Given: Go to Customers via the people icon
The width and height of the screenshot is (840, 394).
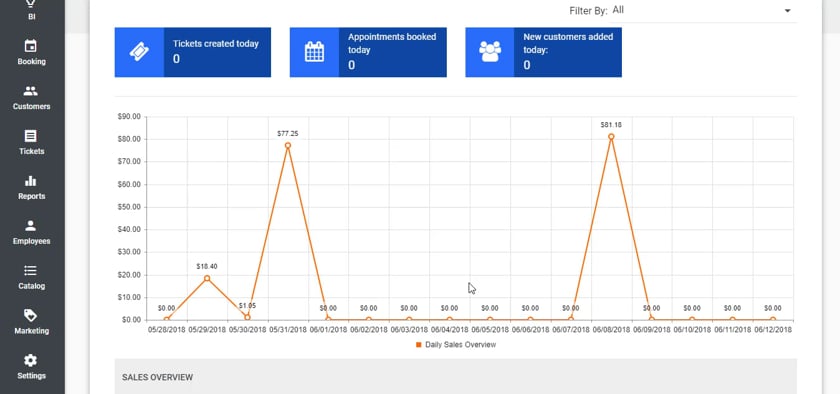Looking at the screenshot, I should (31, 91).
